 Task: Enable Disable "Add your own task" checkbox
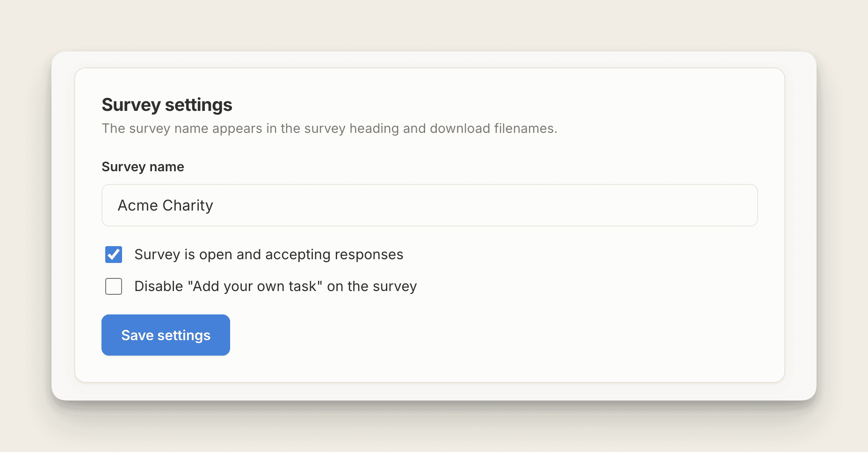(x=114, y=286)
